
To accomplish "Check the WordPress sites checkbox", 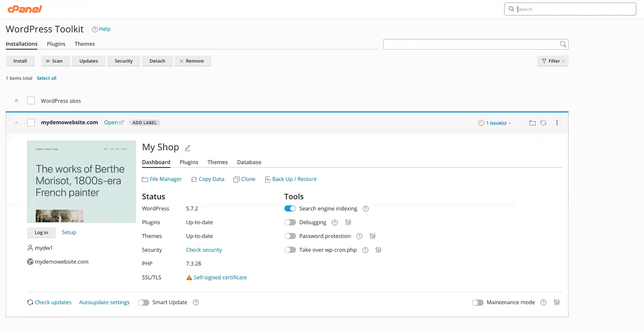I will pyautogui.click(x=31, y=101).
